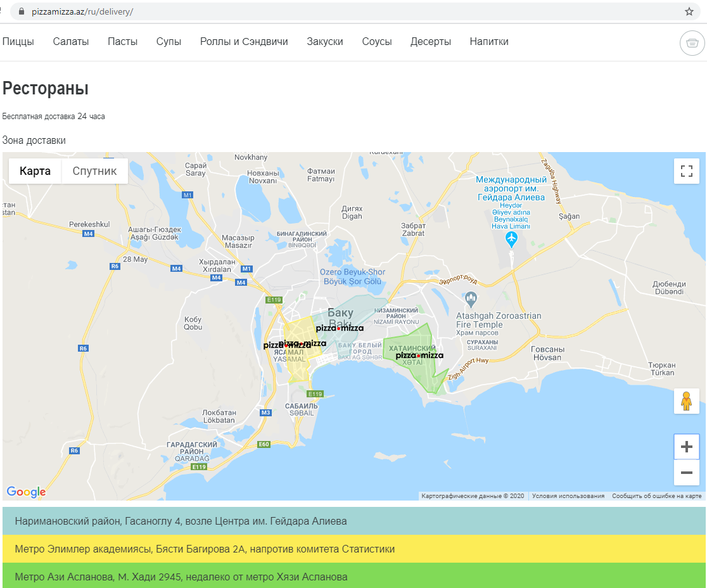Click the Хырдалан Xırdalan map label
707x588 pixels.
[217, 265]
